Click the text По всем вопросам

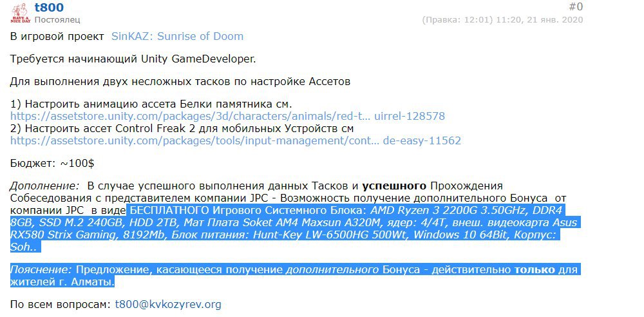61,305
